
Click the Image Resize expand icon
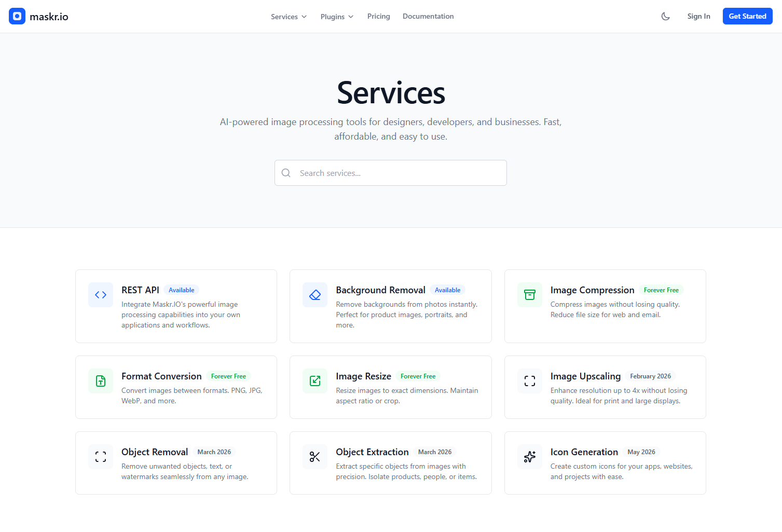point(314,380)
